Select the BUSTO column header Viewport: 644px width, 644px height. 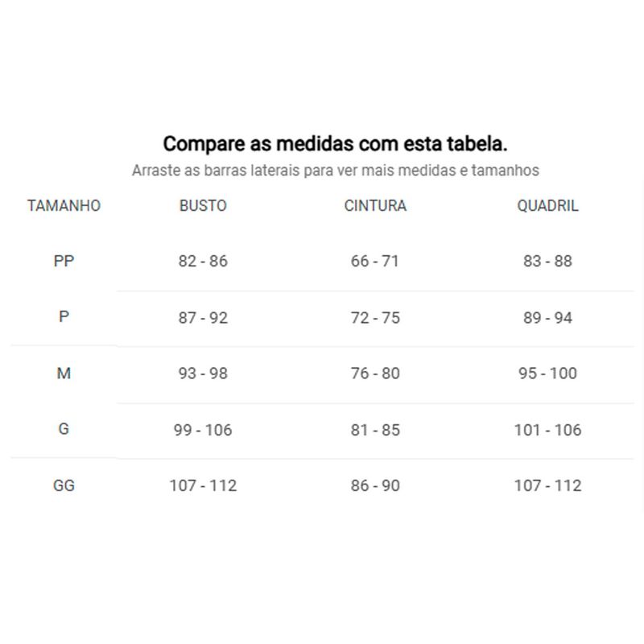point(203,205)
